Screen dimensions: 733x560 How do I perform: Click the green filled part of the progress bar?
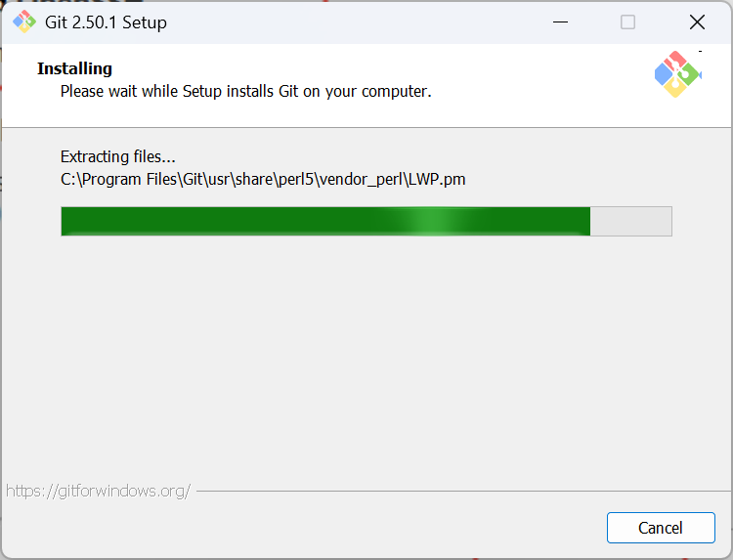click(325, 221)
